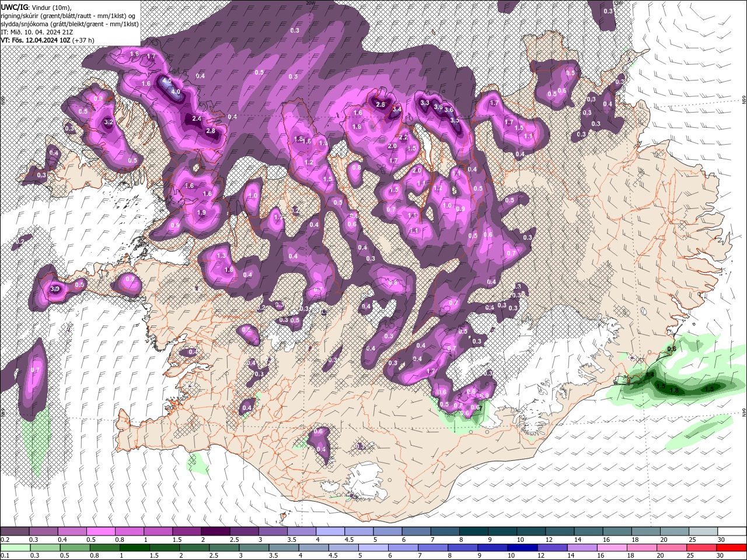This screenshot has height=560, width=747.
Task: Click the 'IT: Mið. 10. 04. 2024 21Z' line
Action: [x=37, y=32]
